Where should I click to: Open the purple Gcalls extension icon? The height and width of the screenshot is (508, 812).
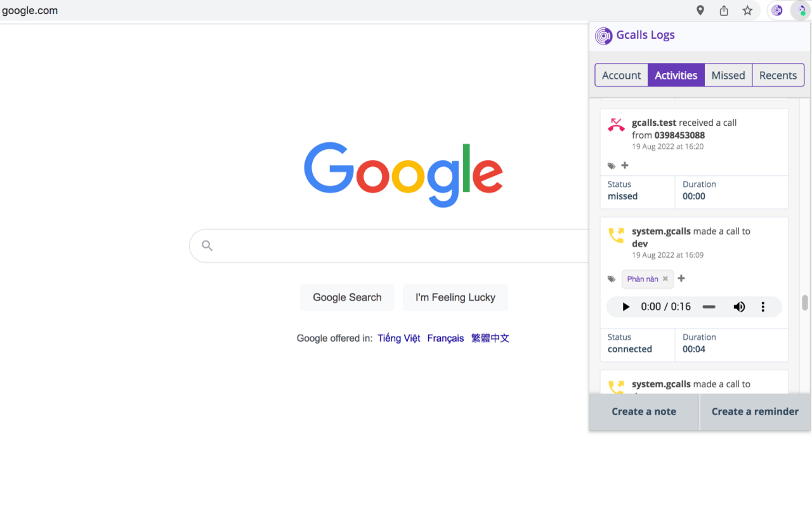777,10
